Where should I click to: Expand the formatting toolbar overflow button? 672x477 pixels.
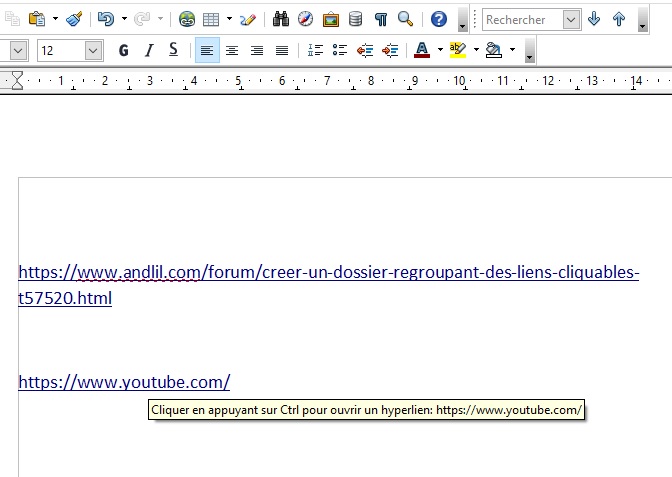coord(529,51)
